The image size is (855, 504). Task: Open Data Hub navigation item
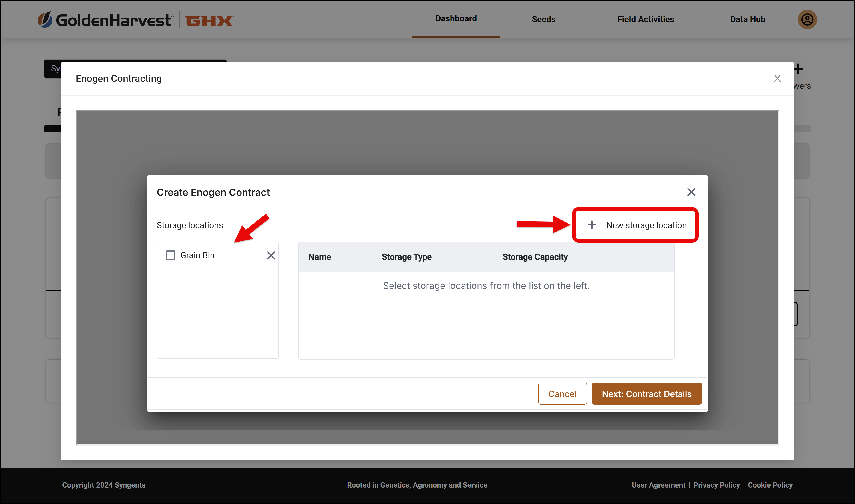click(747, 19)
